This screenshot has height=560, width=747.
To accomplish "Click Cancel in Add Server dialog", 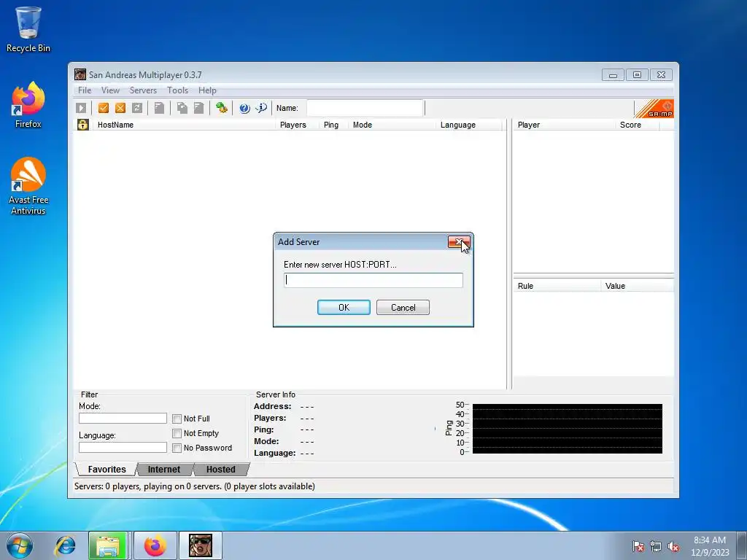I will tap(403, 307).
